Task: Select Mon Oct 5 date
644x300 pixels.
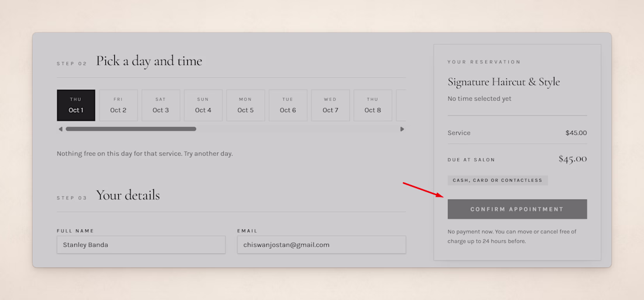Action: (246, 105)
